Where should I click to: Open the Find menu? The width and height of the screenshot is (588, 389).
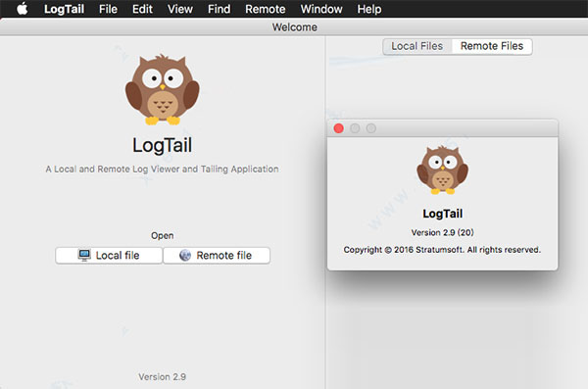pos(219,9)
